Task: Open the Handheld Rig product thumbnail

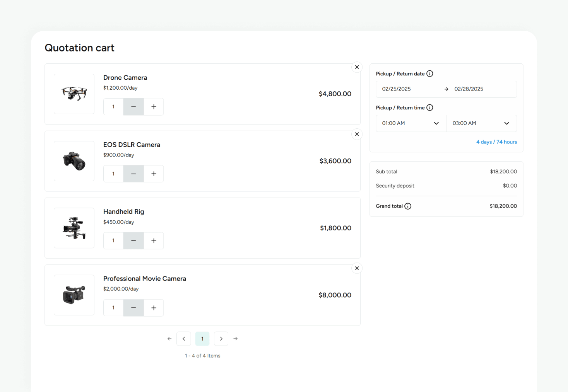Action: 74,228
